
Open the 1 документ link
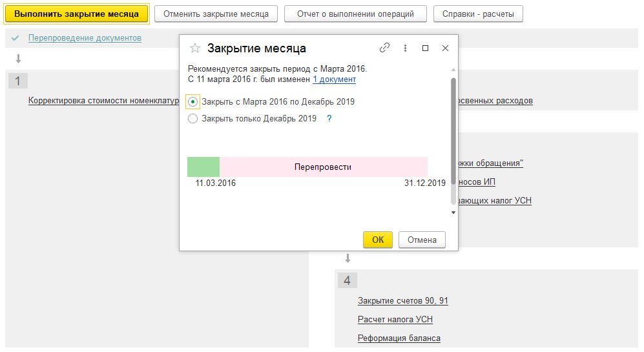[334, 79]
